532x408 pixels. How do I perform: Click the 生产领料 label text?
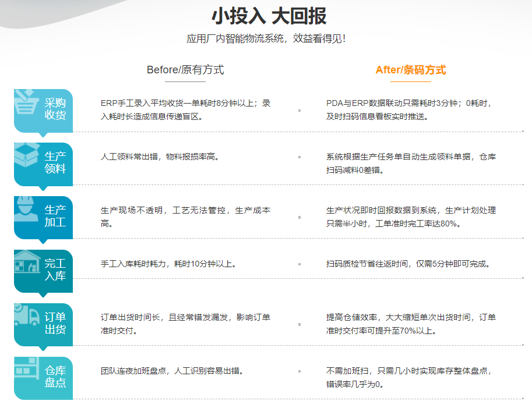(x=55, y=162)
